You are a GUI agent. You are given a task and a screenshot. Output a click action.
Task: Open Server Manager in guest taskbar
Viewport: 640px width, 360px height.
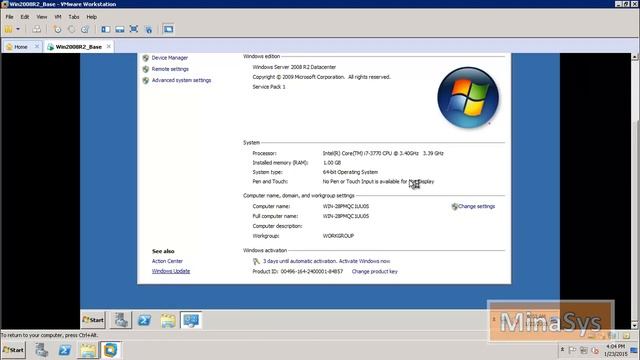coord(121,320)
